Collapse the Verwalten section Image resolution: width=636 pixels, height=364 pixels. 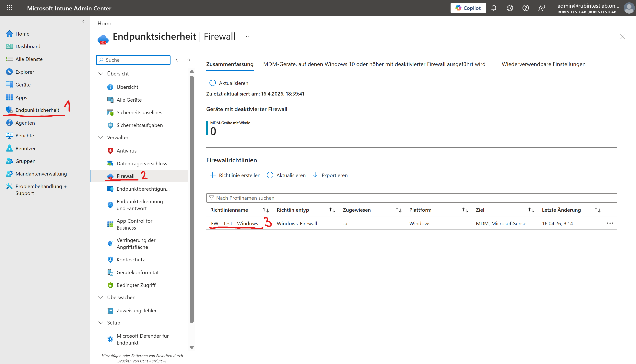pos(101,138)
